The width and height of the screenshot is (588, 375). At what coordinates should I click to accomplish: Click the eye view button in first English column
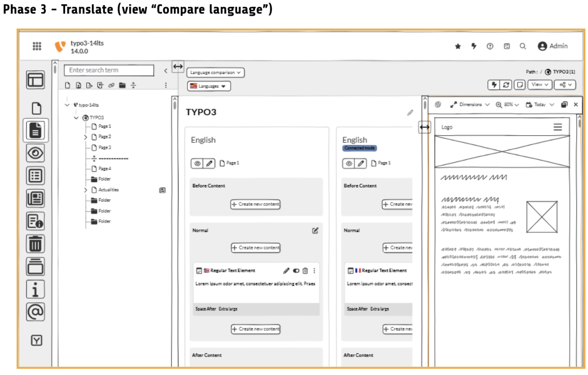pyautogui.click(x=197, y=164)
